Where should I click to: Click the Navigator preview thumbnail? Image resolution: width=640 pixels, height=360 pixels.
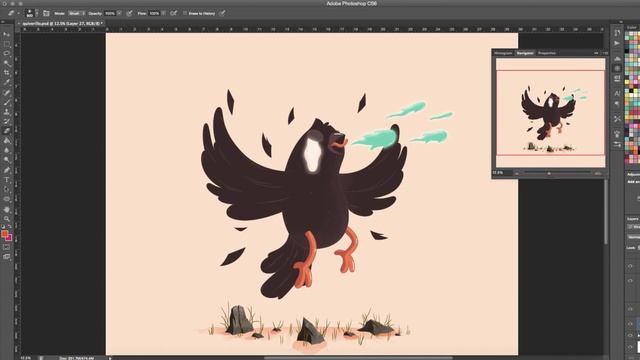point(551,113)
